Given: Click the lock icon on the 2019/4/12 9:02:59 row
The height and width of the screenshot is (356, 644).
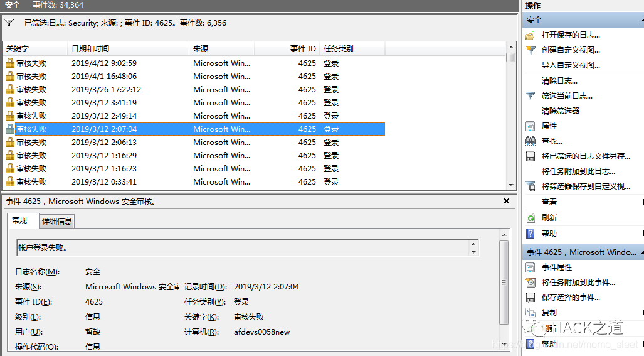Looking at the screenshot, I should click(x=10, y=63).
